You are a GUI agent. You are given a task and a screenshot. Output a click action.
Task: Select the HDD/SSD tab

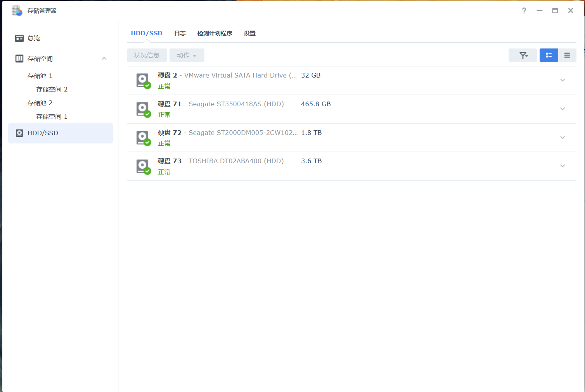147,33
